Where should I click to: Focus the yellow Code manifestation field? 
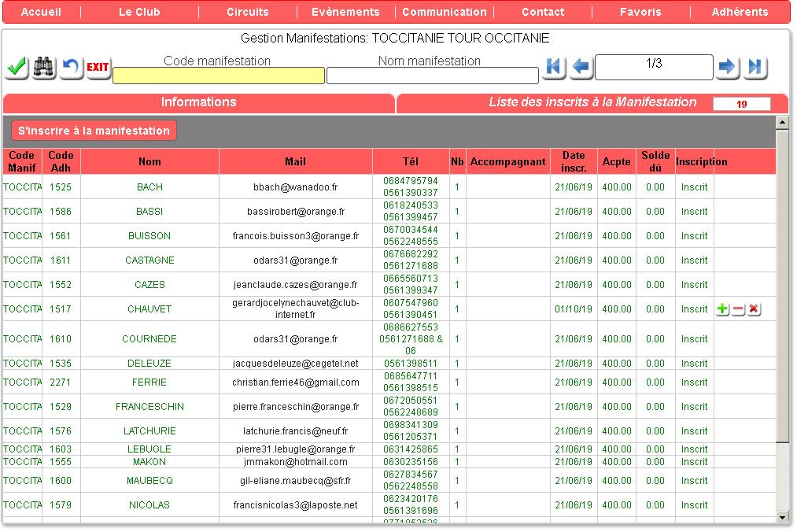pos(219,76)
